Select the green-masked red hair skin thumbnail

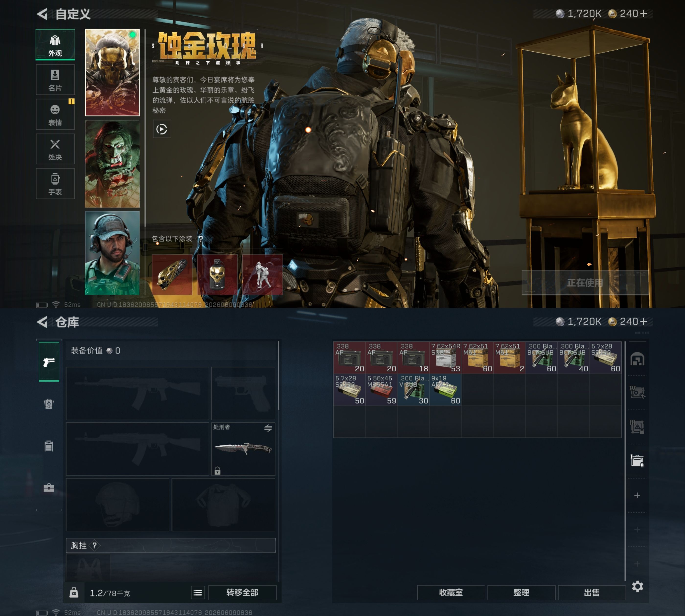pos(112,164)
